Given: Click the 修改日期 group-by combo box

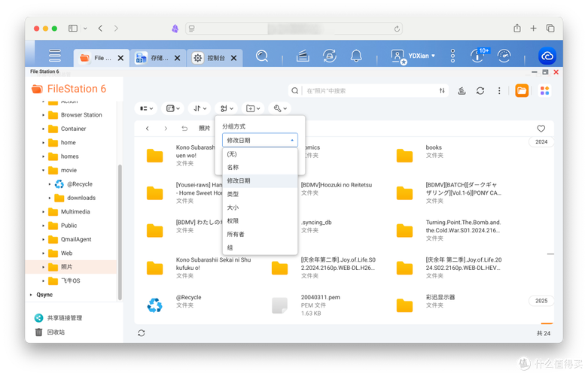Looking at the screenshot, I should (x=260, y=140).
